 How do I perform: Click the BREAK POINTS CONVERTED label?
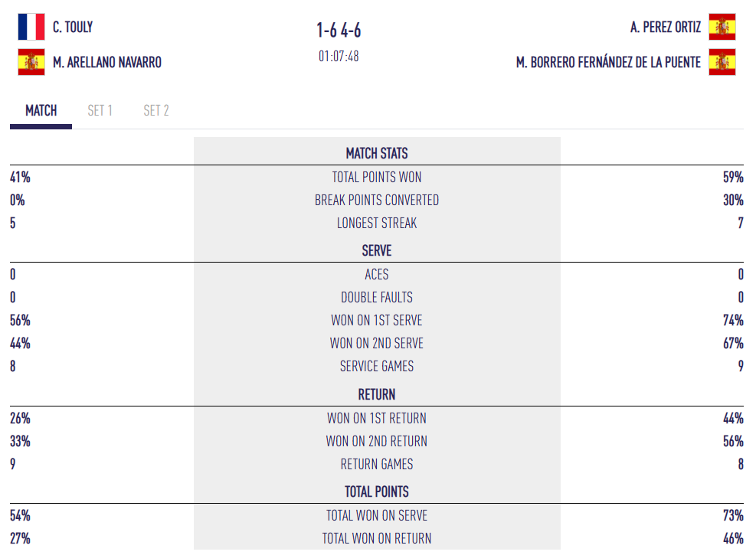coord(377,200)
